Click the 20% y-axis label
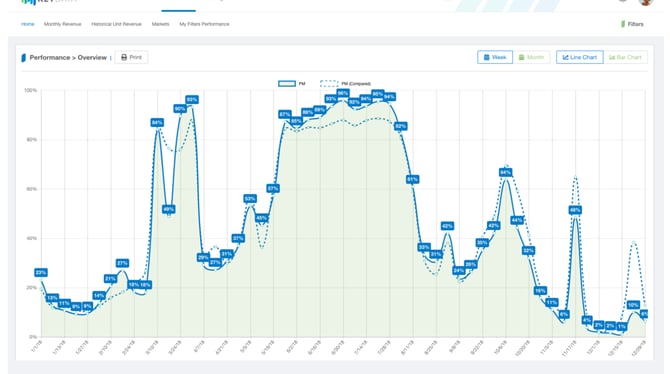 (x=32, y=288)
